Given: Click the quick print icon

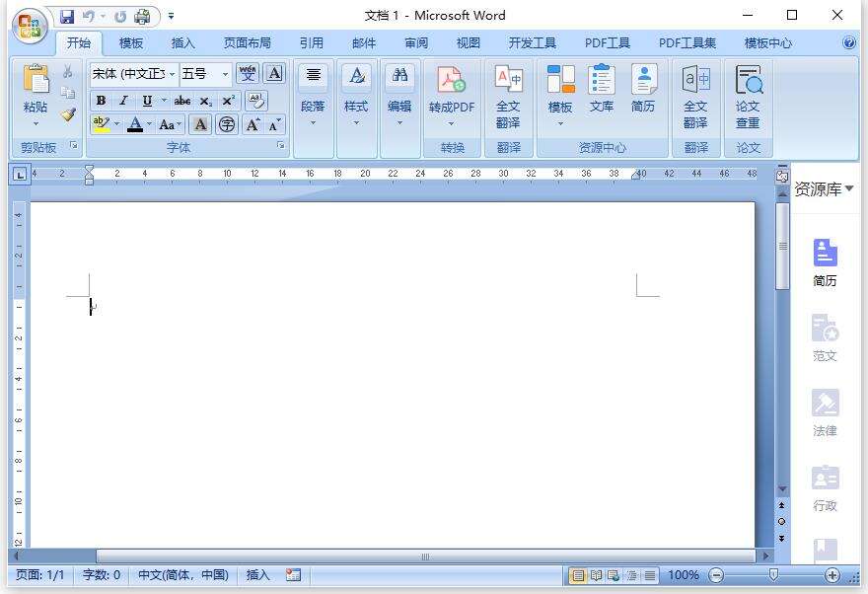Looking at the screenshot, I should (x=142, y=17).
